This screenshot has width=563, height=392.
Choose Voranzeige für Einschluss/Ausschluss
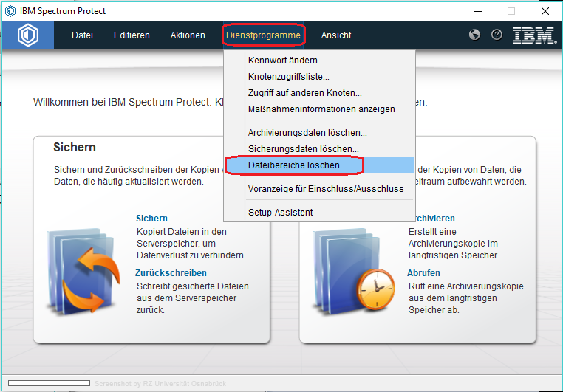coord(326,189)
